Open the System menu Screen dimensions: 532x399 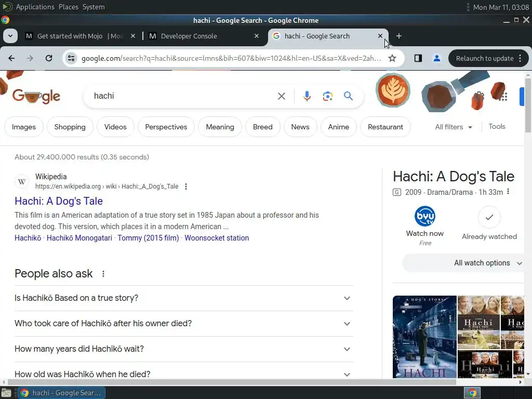pos(94,7)
